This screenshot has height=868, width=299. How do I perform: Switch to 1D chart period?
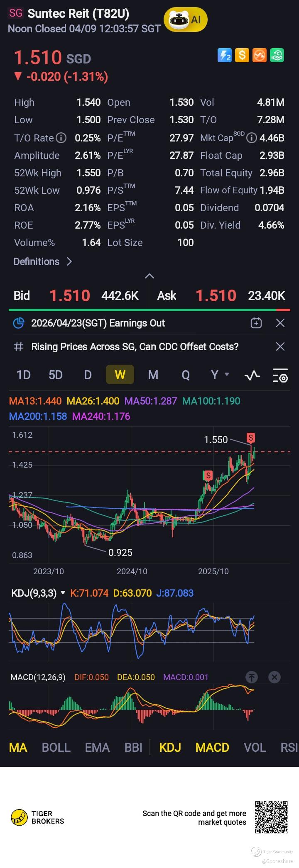(24, 375)
